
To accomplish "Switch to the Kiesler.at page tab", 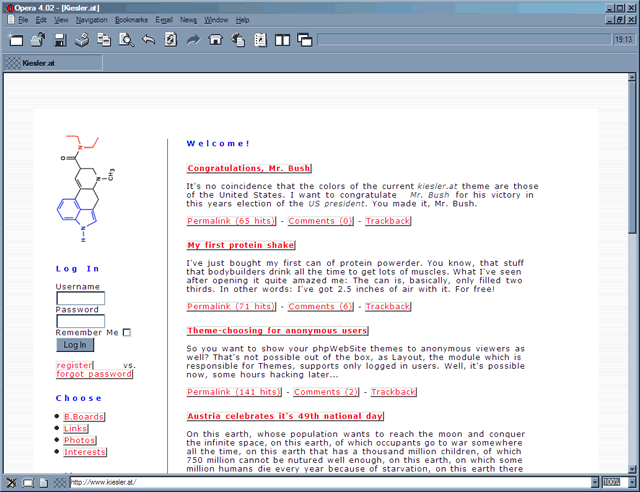I will click(x=40, y=62).
